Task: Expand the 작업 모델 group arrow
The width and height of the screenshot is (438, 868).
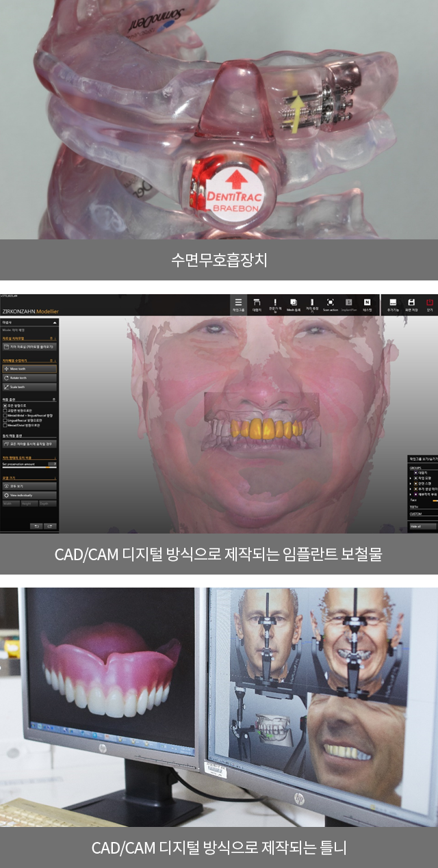Action: pyautogui.click(x=411, y=478)
